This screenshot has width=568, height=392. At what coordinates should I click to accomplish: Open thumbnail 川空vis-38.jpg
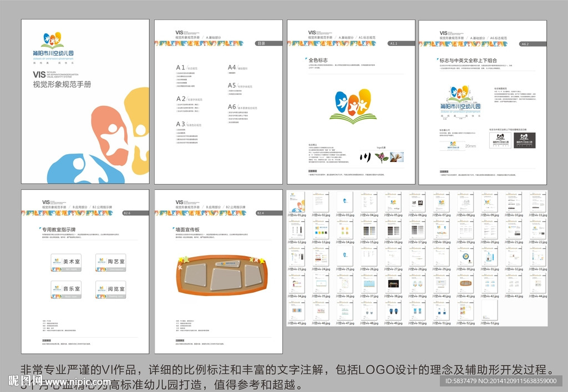(x=393, y=283)
